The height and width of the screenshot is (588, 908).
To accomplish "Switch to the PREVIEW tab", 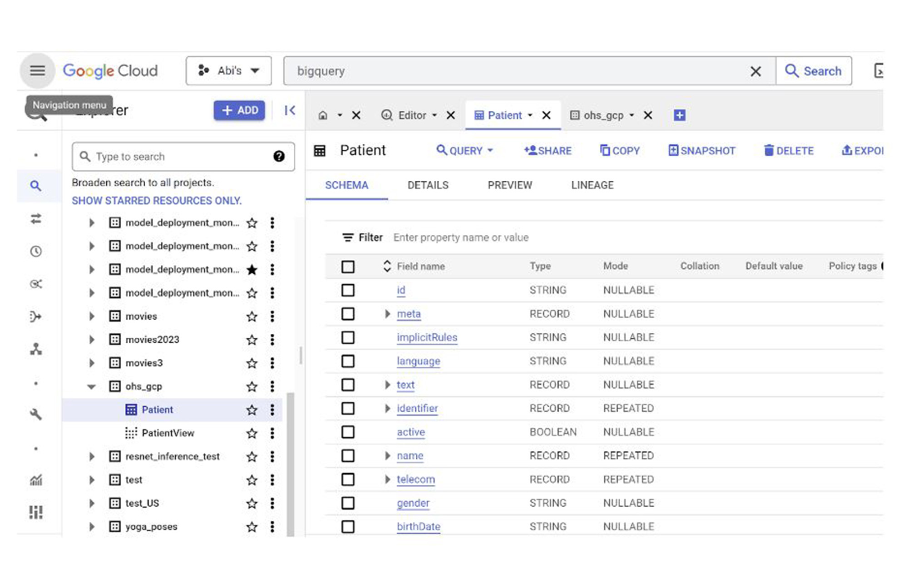I will point(510,185).
